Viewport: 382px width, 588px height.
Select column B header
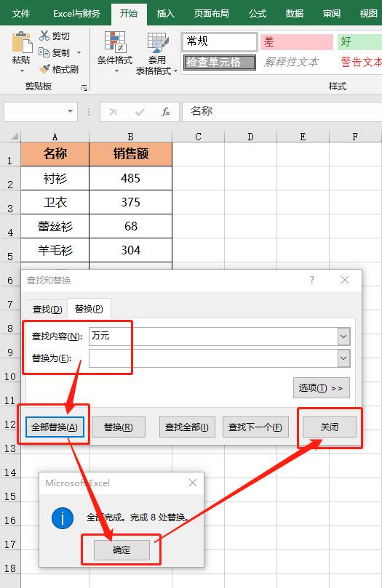[130, 137]
